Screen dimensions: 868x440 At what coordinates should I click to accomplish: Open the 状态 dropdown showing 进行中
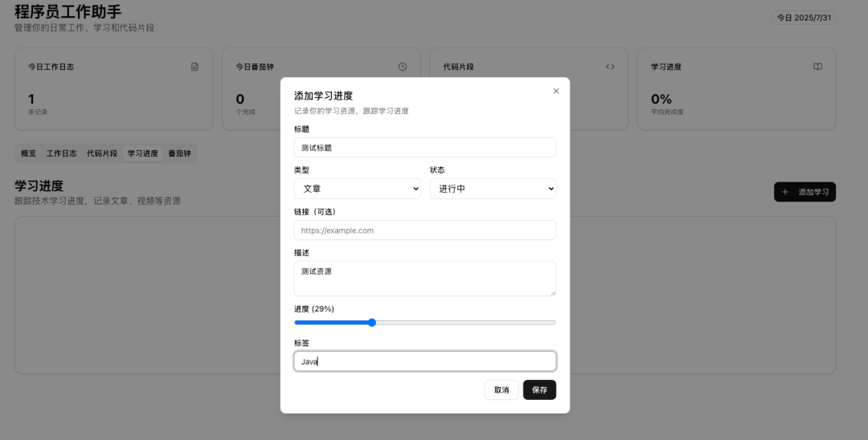coord(493,189)
